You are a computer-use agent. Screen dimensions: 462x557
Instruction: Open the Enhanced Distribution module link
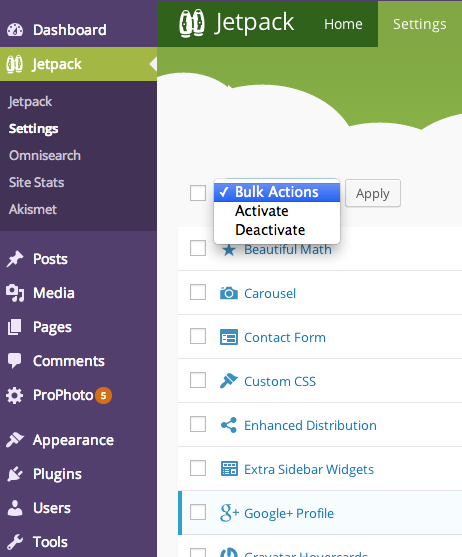coord(310,425)
